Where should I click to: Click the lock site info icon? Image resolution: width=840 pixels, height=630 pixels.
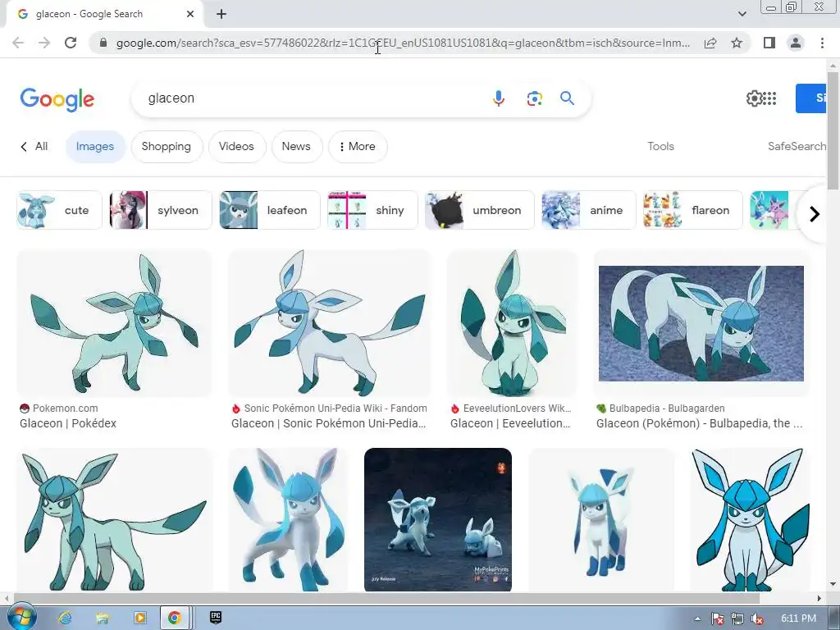point(103,43)
